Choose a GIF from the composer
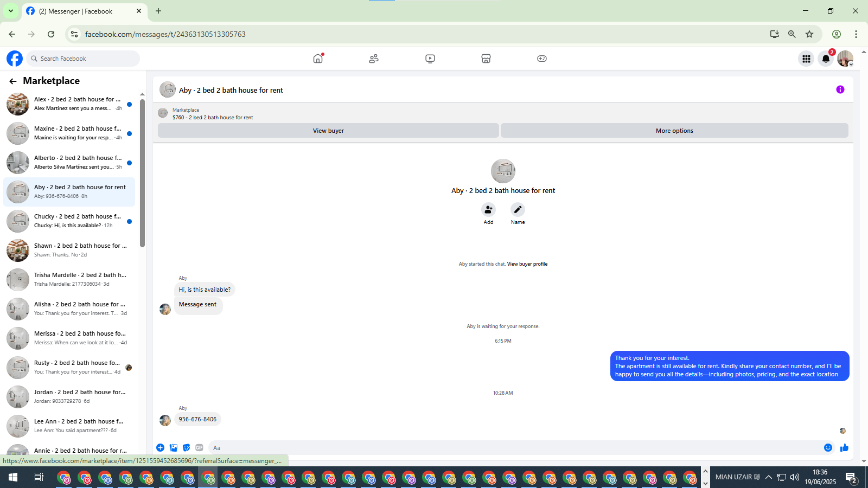 199,448
